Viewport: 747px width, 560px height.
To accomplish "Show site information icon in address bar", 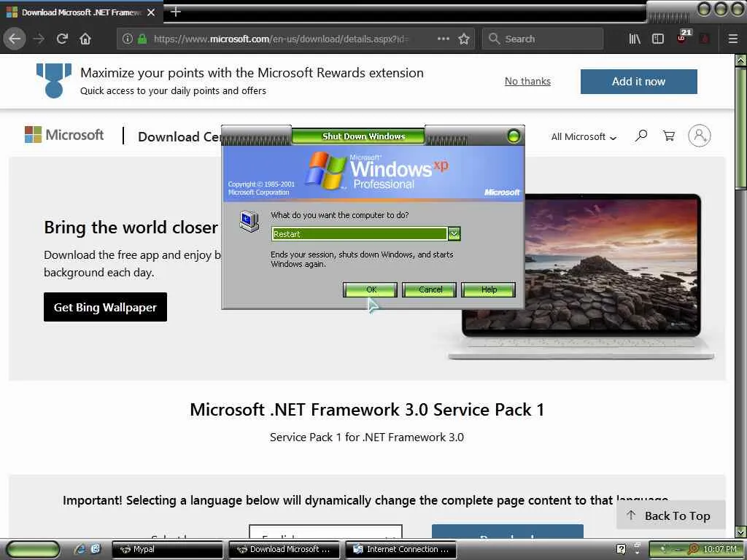I will [127, 39].
